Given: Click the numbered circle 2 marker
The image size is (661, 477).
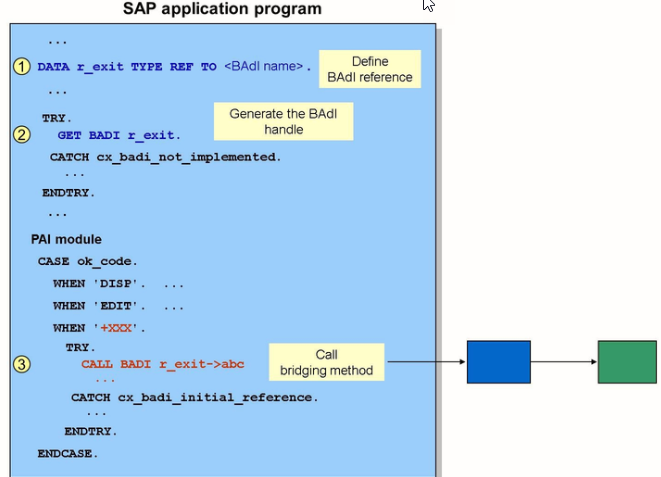Looking at the screenshot, I should click(x=22, y=134).
